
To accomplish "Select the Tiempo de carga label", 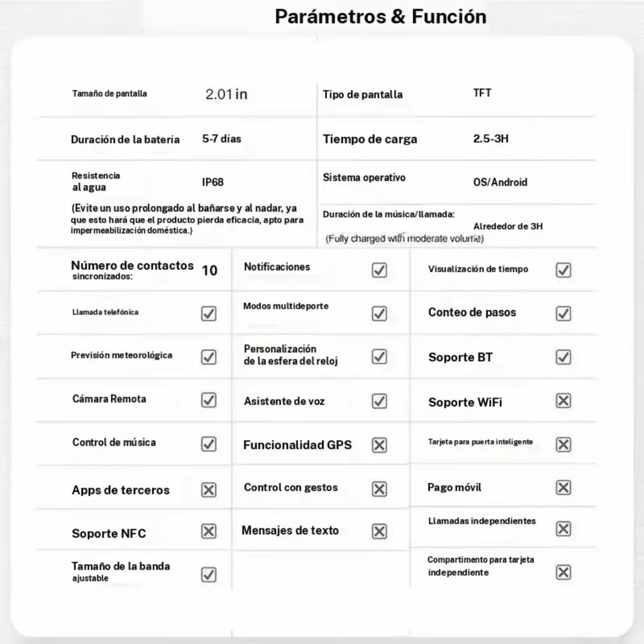I will click(370, 140).
